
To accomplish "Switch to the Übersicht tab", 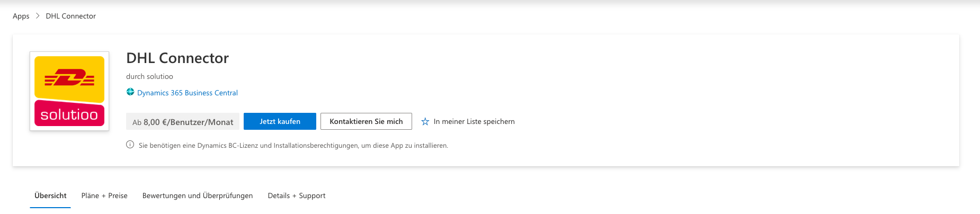I will (x=50, y=195).
